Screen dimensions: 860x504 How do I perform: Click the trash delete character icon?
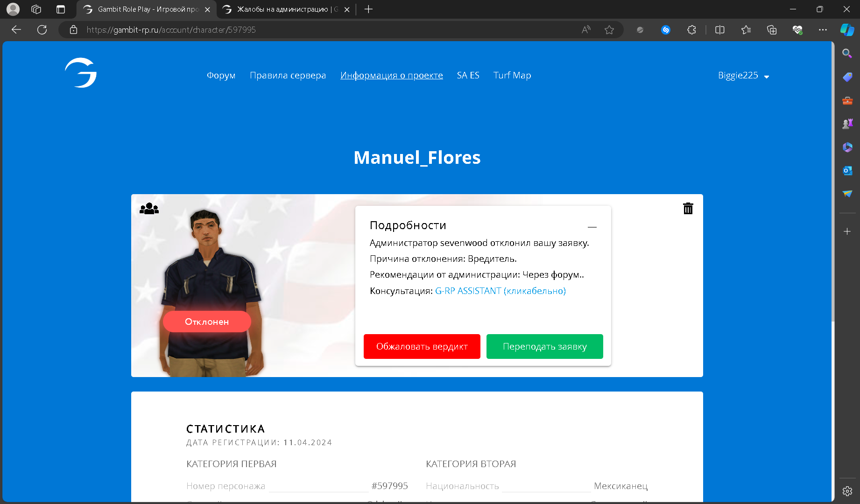point(688,209)
